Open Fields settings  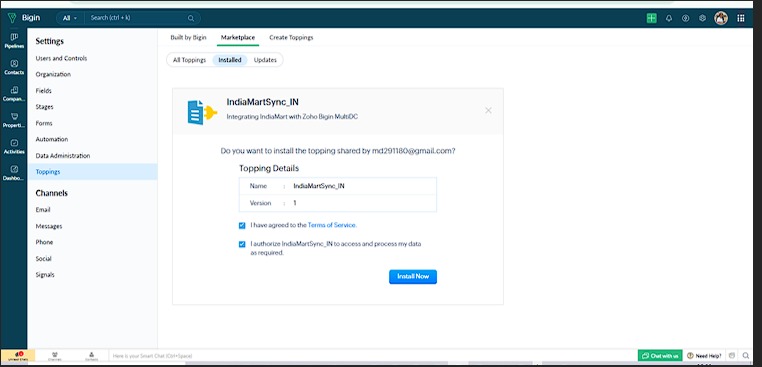click(43, 91)
